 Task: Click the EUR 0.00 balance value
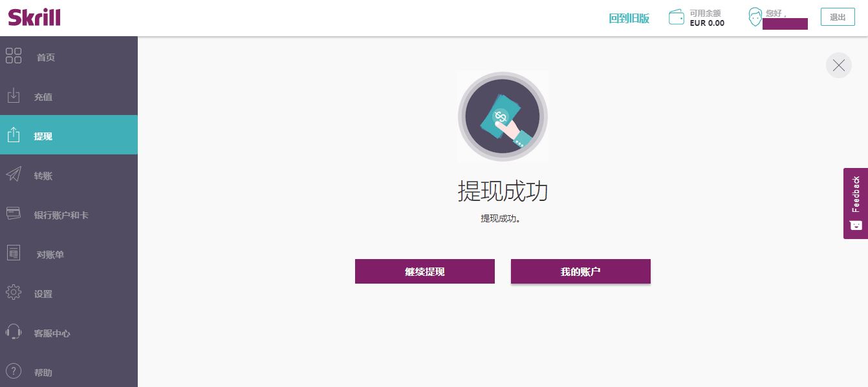pos(707,23)
